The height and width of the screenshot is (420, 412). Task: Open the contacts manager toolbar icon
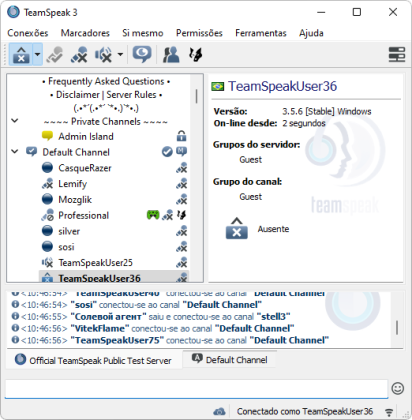tap(171, 54)
